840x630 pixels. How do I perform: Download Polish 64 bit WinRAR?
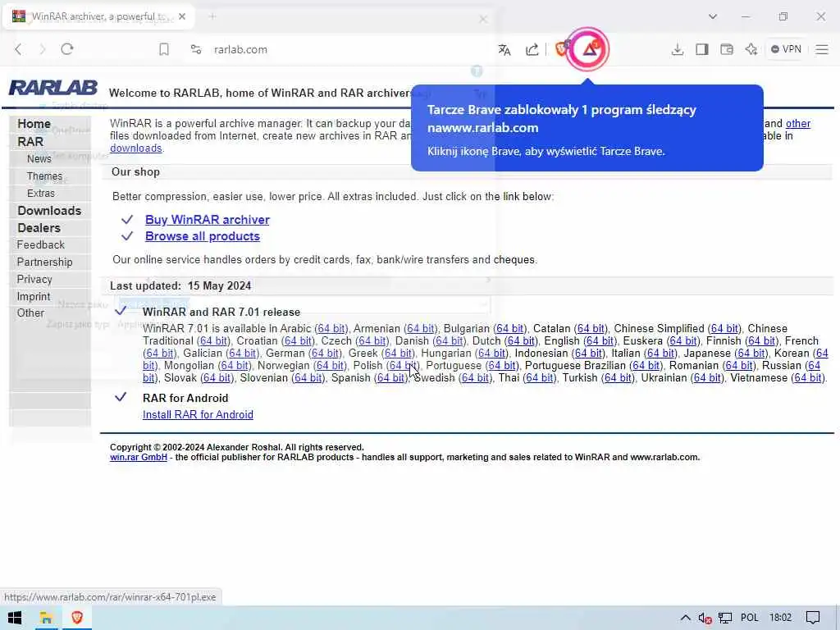pos(404,365)
